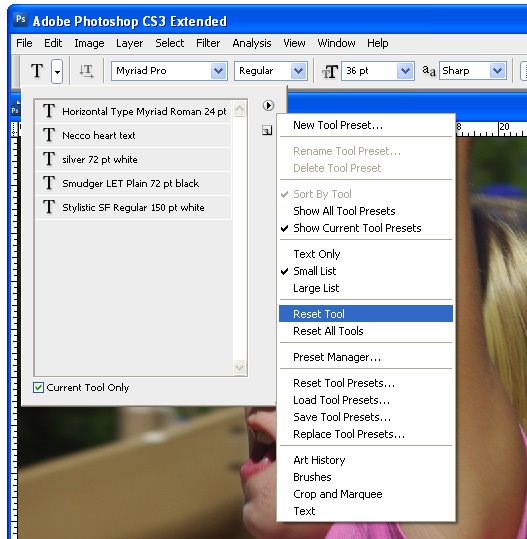Select the Necco heart text preset
The image size is (527, 539).
click(x=133, y=135)
